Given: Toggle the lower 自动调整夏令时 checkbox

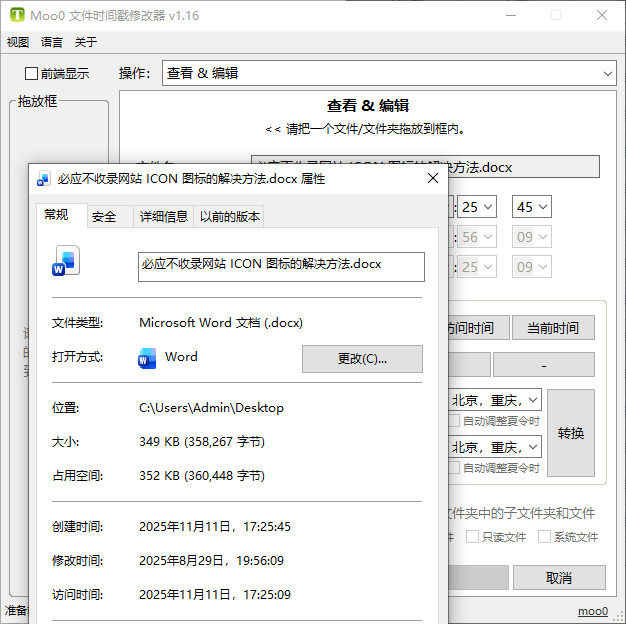Looking at the screenshot, I should [x=454, y=468].
